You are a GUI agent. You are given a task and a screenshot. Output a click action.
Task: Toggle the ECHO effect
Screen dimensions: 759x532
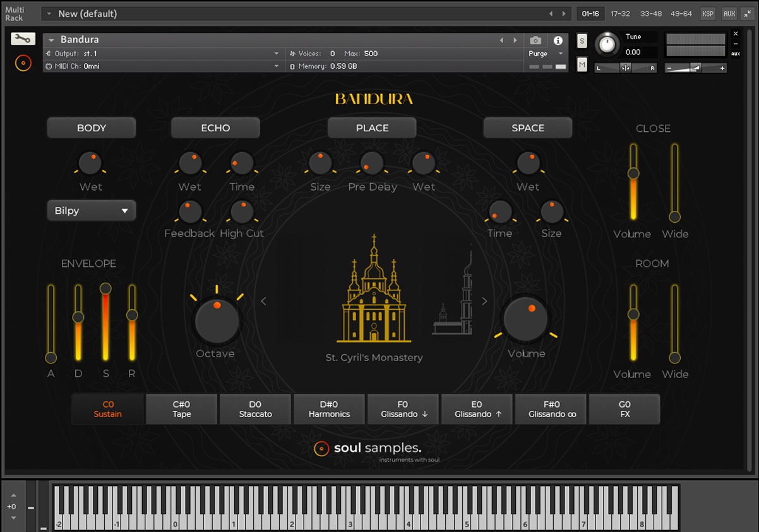tap(215, 128)
